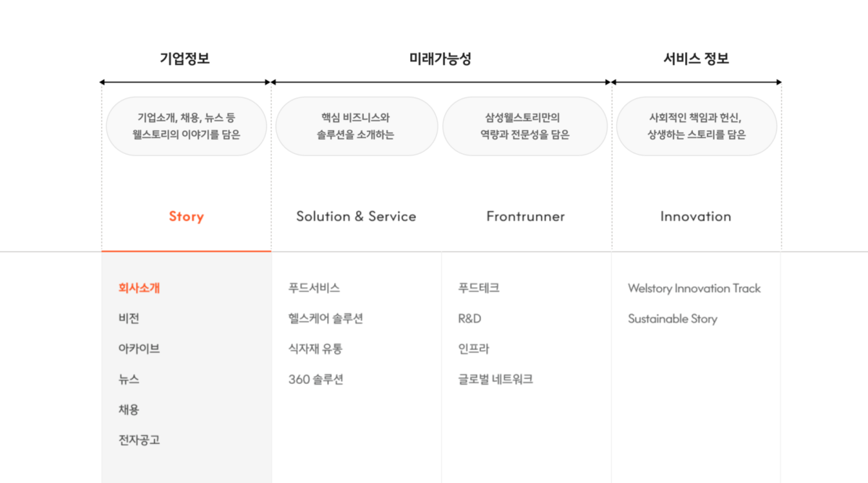Viewport: 868px width, 483px height.
Task: Switch to the Frontrunner tab
Action: (x=525, y=216)
